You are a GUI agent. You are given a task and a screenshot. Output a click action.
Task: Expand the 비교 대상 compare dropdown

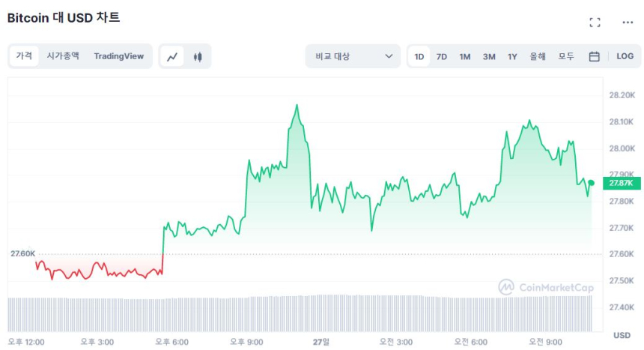pos(353,56)
